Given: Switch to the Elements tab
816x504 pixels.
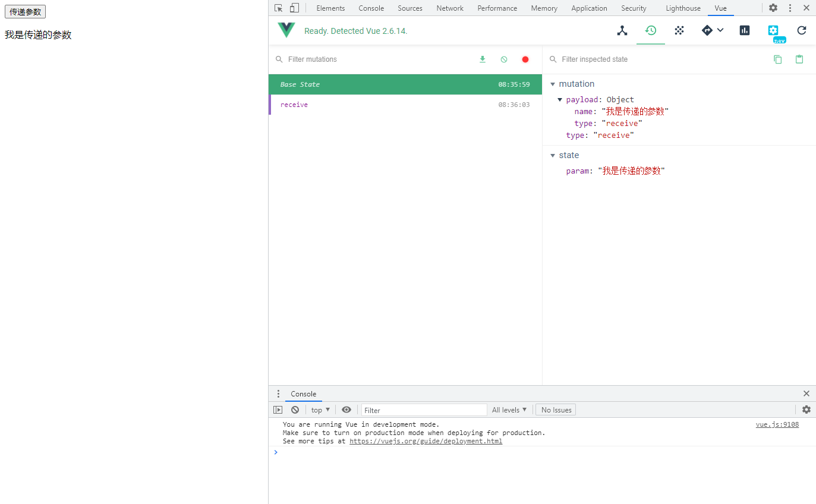Looking at the screenshot, I should [x=330, y=8].
